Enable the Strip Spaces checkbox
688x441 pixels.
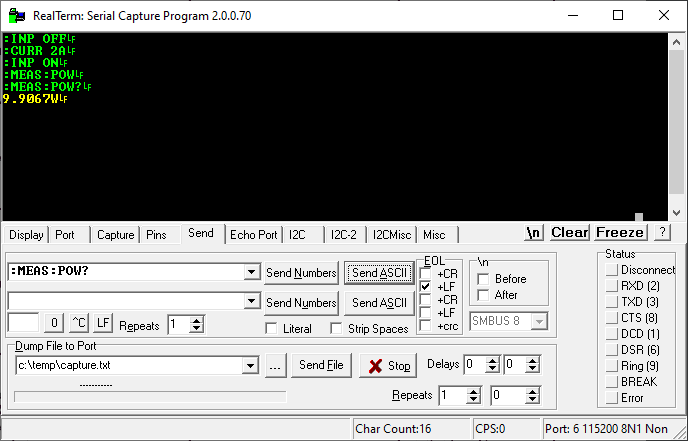click(x=336, y=328)
